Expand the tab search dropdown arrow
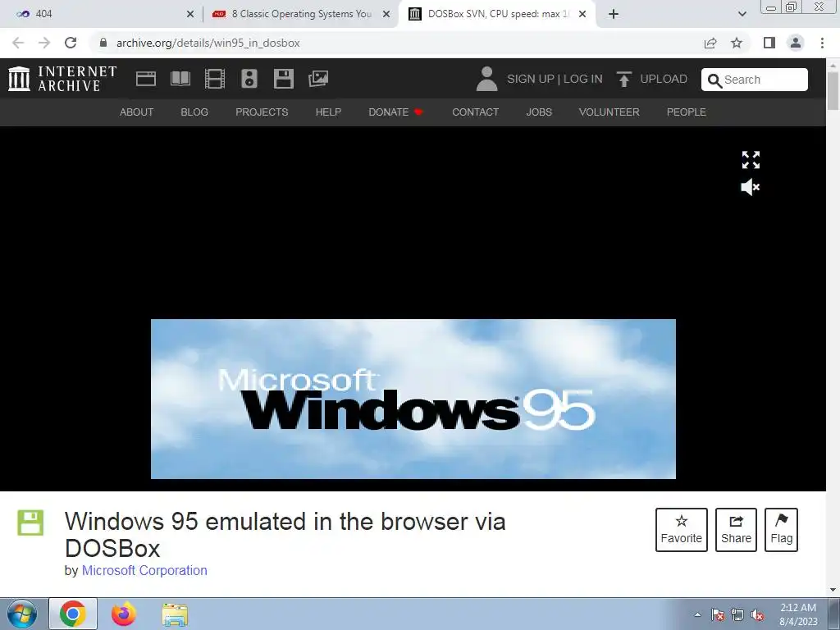840x630 pixels. pyautogui.click(x=742, y=14)
